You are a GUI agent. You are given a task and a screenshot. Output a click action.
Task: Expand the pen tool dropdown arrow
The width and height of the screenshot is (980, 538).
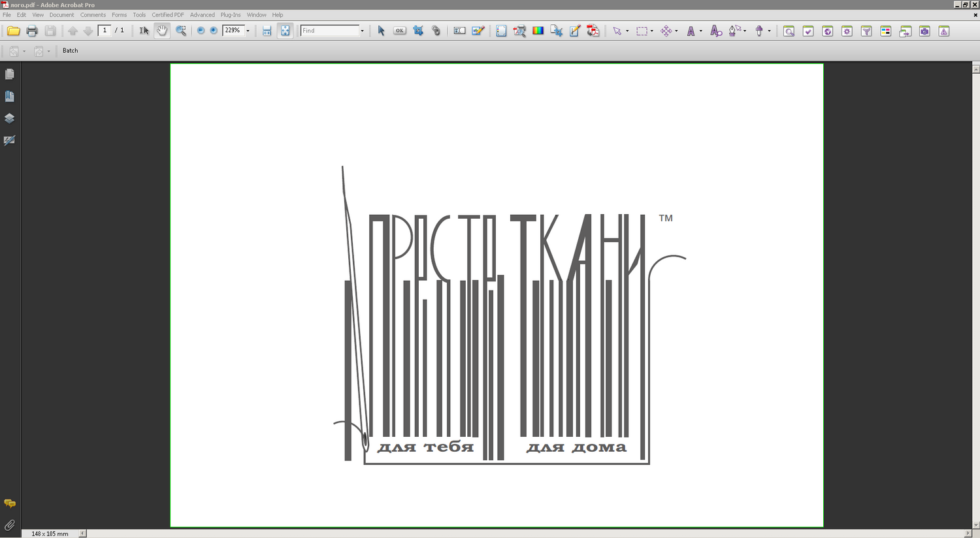point(745,31)
